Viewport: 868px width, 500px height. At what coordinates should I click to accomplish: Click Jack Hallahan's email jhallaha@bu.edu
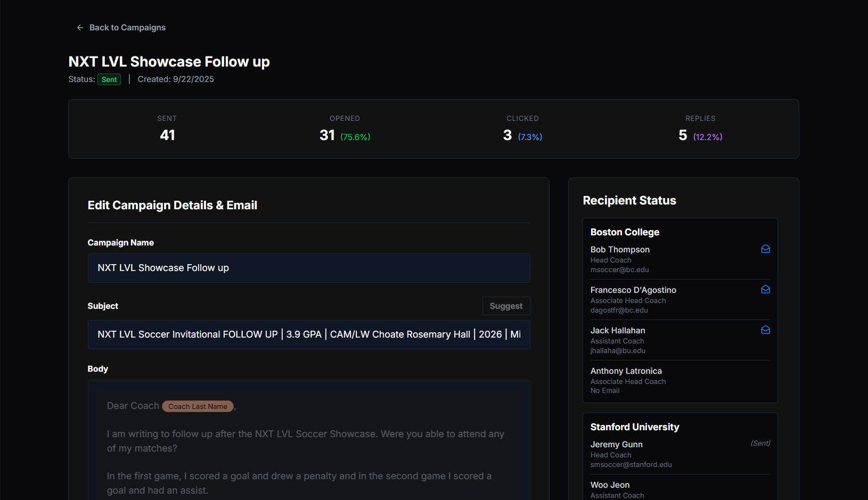[618, 351]
